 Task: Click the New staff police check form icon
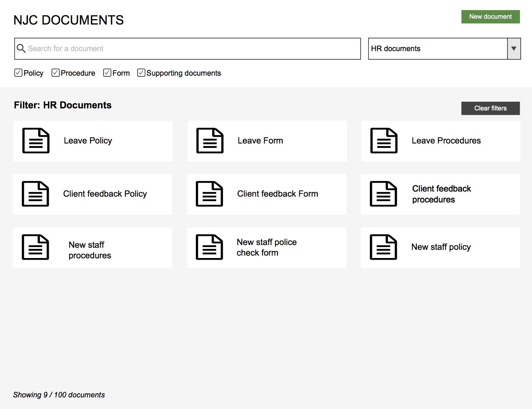point(209,247)
